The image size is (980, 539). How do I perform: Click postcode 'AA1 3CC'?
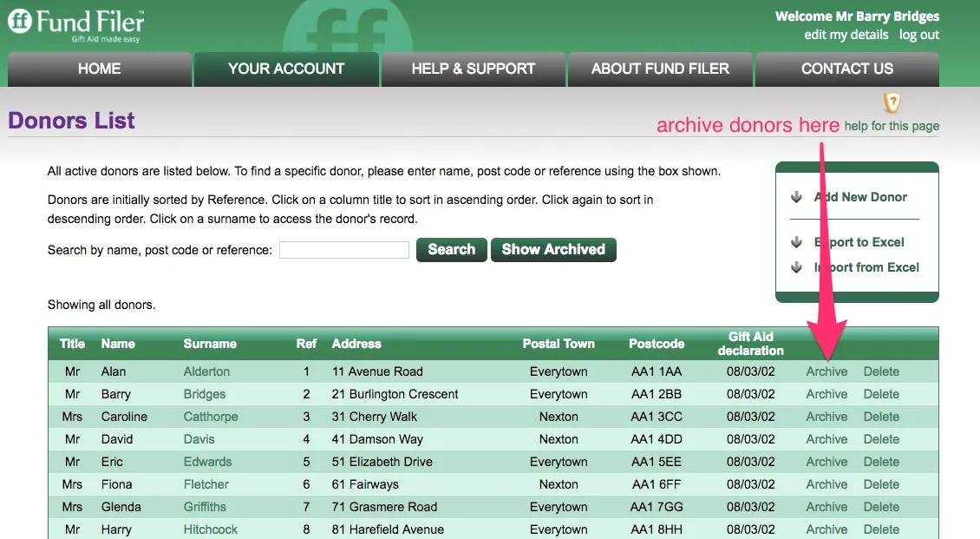[x=657, y=417]
